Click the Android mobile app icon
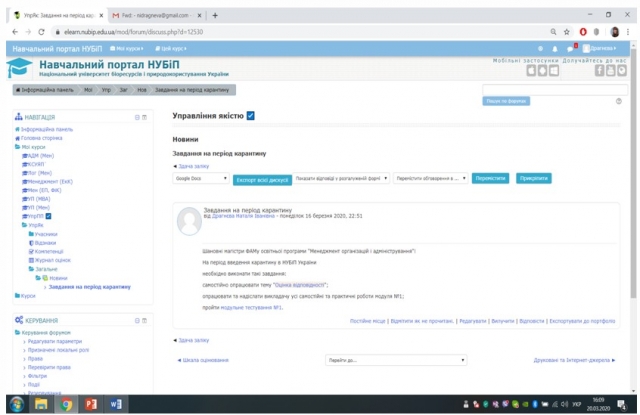The image size is (640, 415). pyautogui.click(x=542, y=71)
